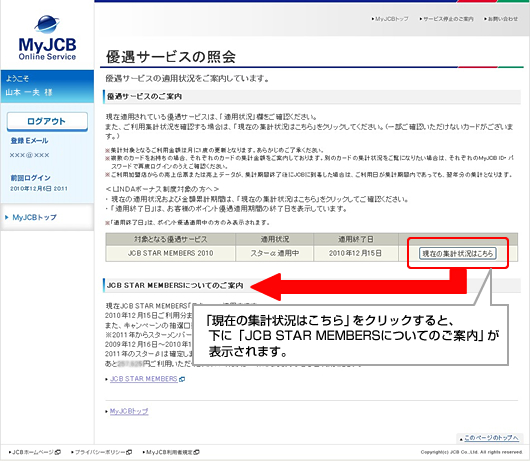Viewport: 530px width, 461px height.
Task: Click the 前回ログイン label
Action: tap(30, 178)
